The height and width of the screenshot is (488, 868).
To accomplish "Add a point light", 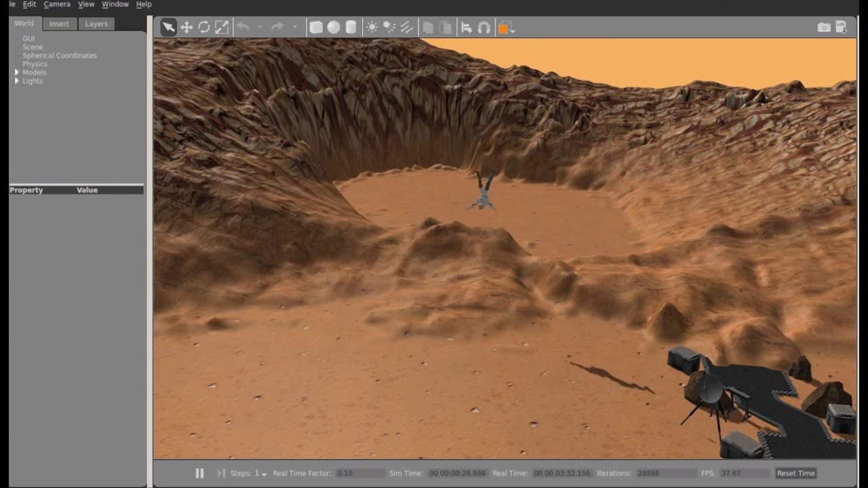I will (372, 27).
